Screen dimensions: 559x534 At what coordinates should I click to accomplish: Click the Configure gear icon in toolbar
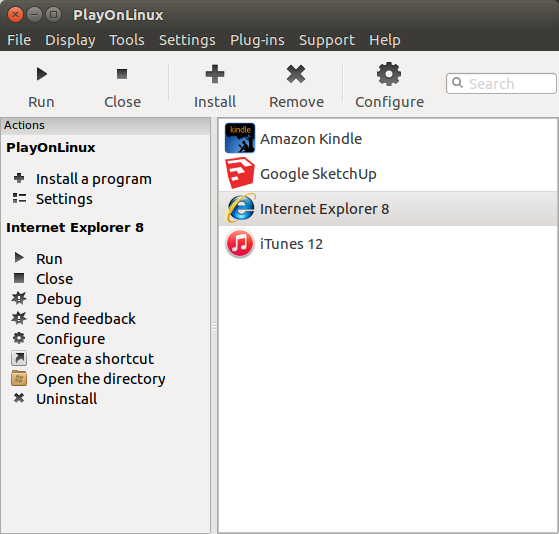pos(389,74)
